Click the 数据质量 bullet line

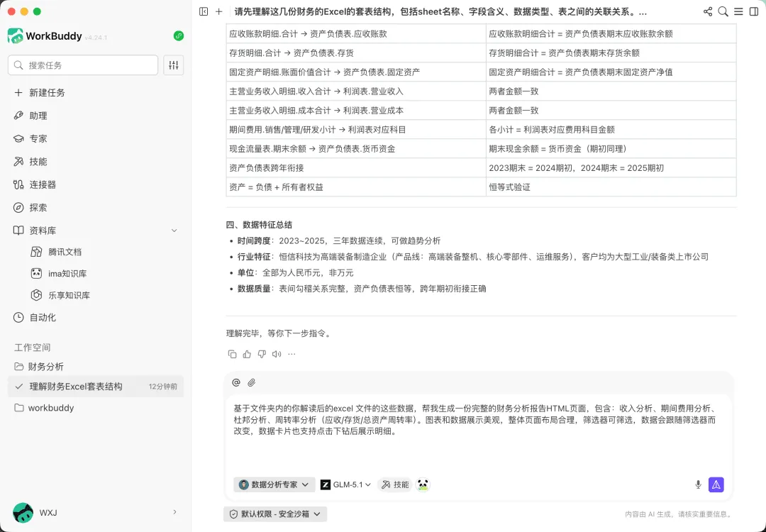click(362, 289)
